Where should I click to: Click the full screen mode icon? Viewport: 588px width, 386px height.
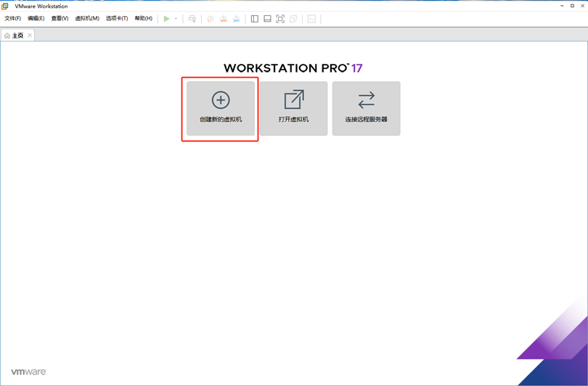(280, 19)
